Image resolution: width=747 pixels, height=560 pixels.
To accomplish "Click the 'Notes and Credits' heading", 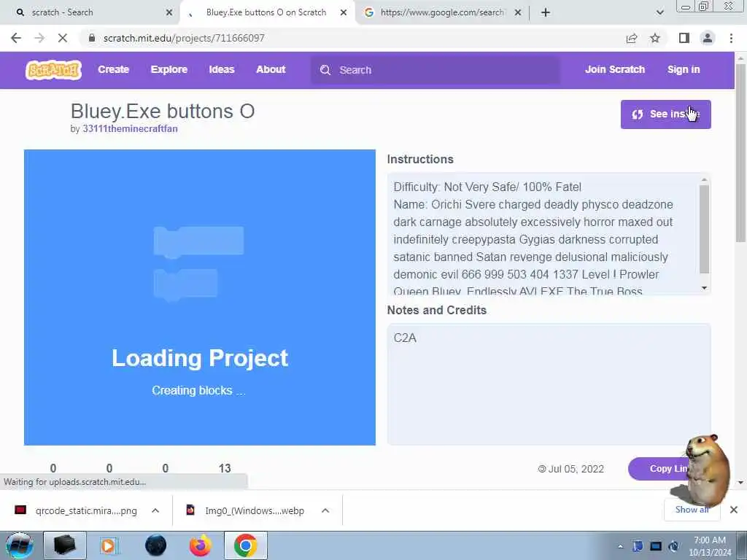I will click(x=437, y=310).
